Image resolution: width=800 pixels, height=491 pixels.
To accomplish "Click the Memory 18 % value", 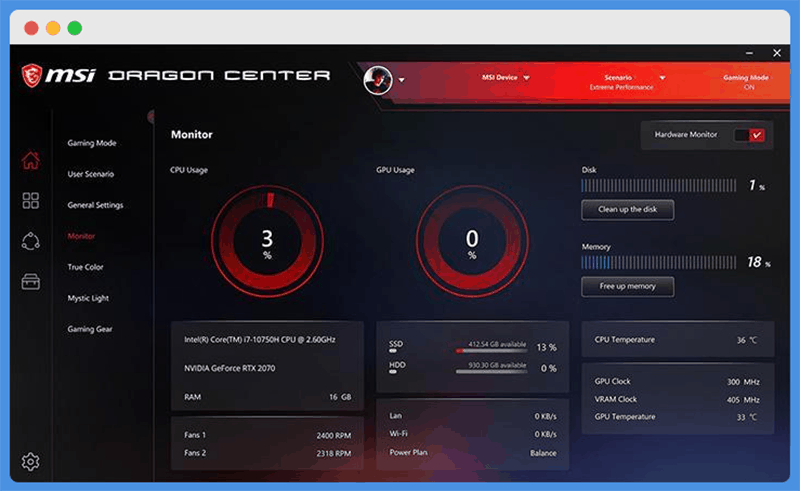I will click(x=759, y=262).
